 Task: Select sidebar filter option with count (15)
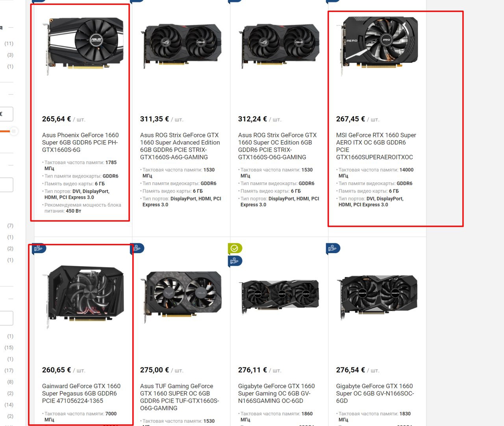tap(9, 348)
